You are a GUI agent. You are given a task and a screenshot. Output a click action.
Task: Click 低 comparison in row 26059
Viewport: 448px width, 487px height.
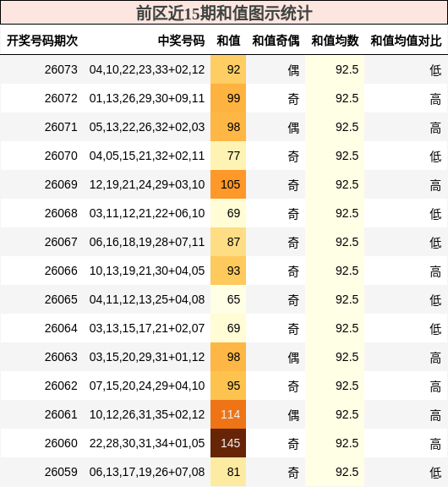pos(435,473)
